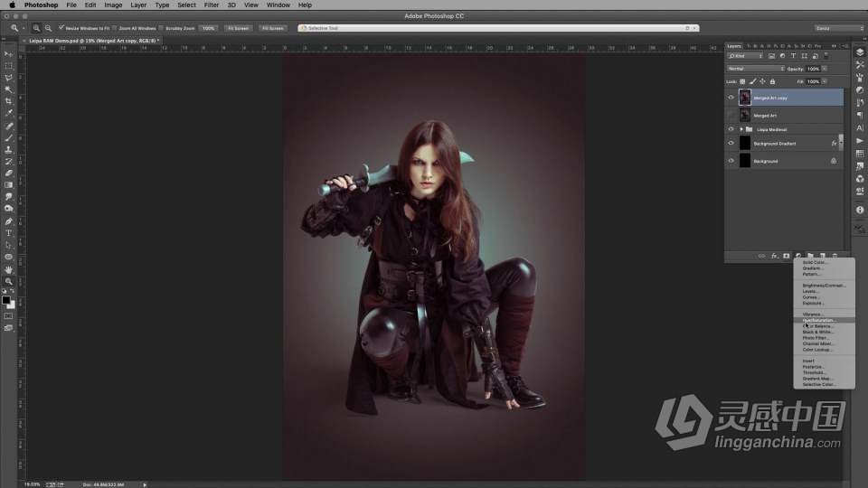This screenshot has height=488, width=868.
Task: Lock layer position
Action: [762, 81]
